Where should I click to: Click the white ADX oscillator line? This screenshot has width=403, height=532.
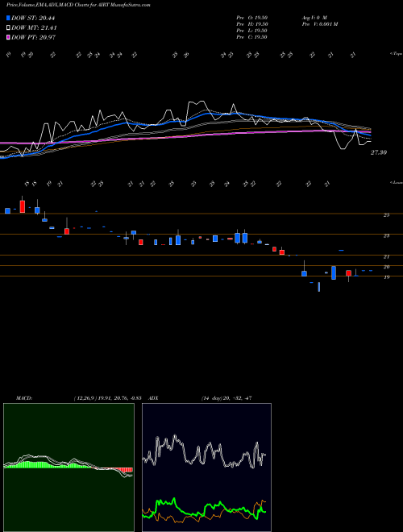click(204, 451)
